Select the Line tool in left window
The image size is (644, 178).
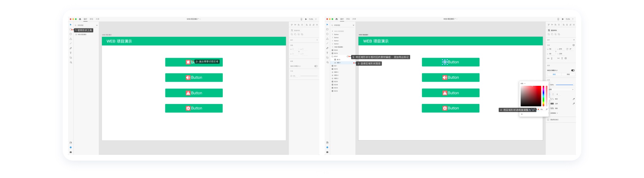point(71,44)
